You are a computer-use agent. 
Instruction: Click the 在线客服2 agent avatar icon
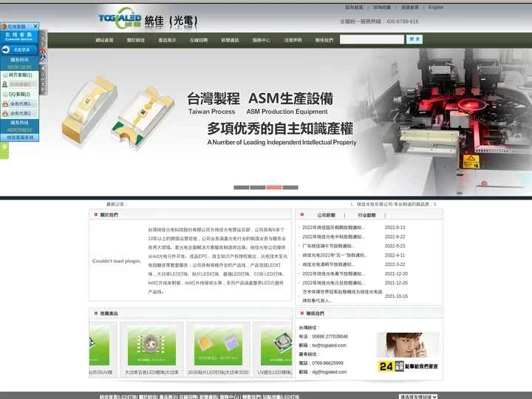coord(4,84)
